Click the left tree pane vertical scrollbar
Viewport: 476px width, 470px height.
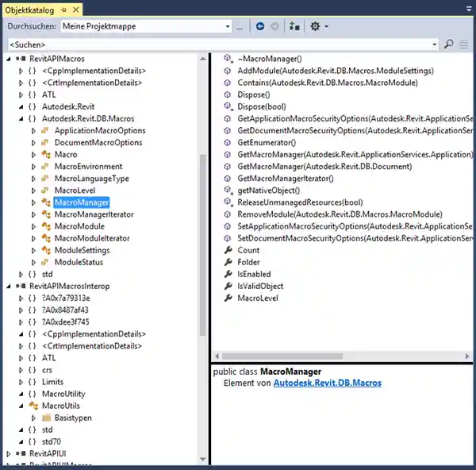pyautogui.click(x=203, y=238)
